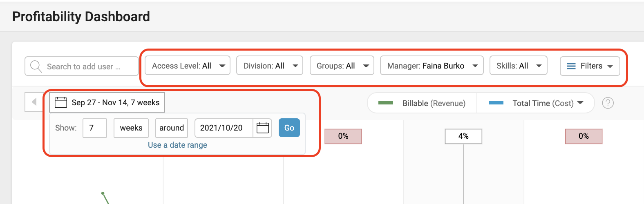This screenshot has height=204, width=644.
Task: Click the previous period arrow
Action: coord(34,102)
